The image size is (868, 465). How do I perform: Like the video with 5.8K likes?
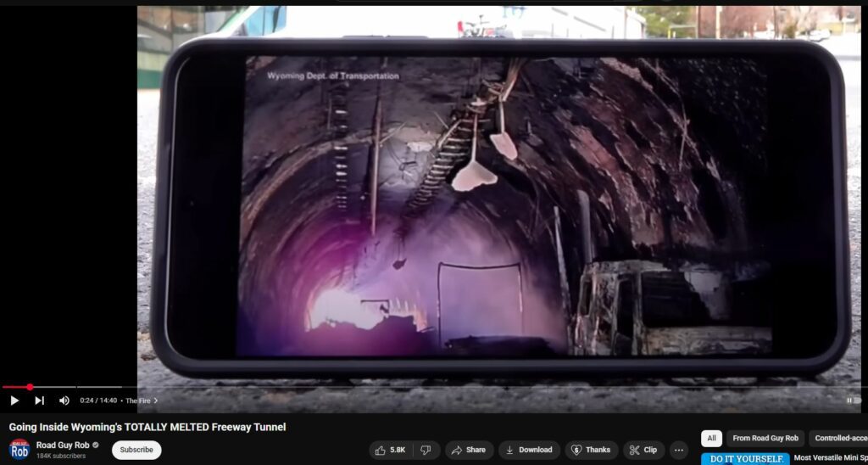391,450
